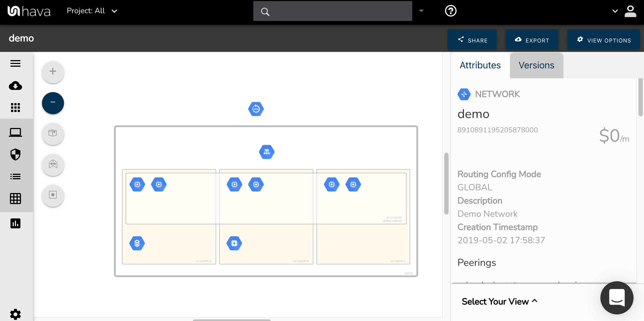Click the SHARE button
The image size is (644, 321).
472,39
